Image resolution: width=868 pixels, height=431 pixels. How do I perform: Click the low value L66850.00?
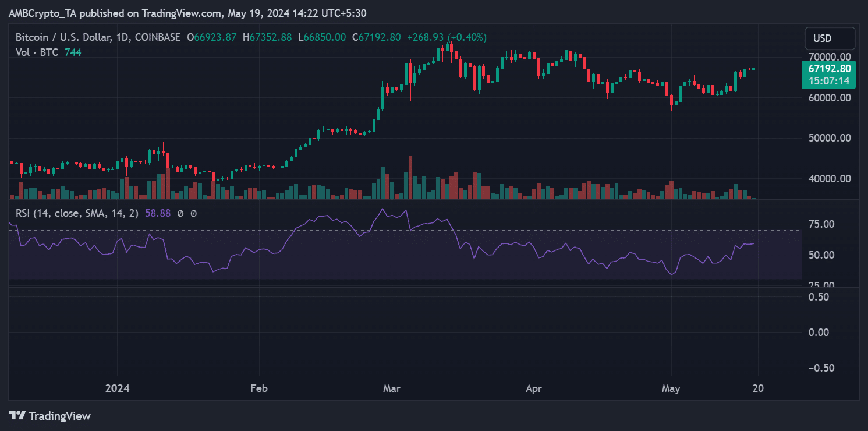(x=323, y=37)
